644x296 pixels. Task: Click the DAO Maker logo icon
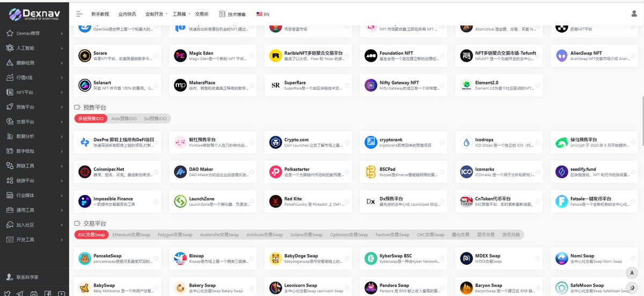180,172
